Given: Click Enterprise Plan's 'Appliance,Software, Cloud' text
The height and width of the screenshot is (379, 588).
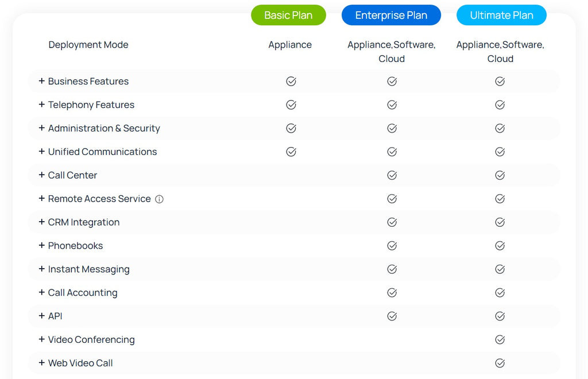Looking at the screenshot, I should click(392, 52).
